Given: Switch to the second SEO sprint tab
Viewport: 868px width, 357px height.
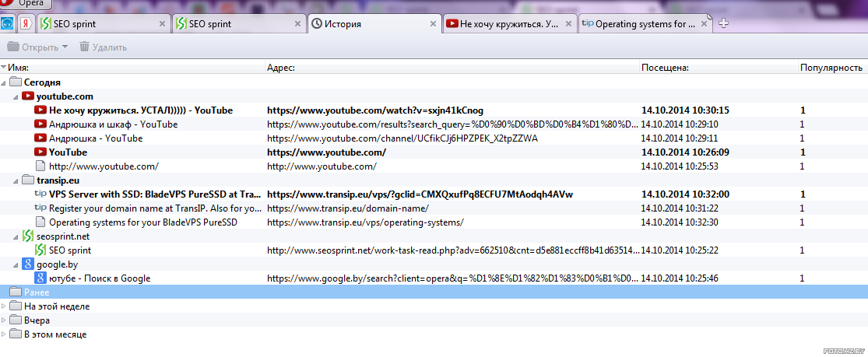Looking at the screenshot, I should click(239, 24).
